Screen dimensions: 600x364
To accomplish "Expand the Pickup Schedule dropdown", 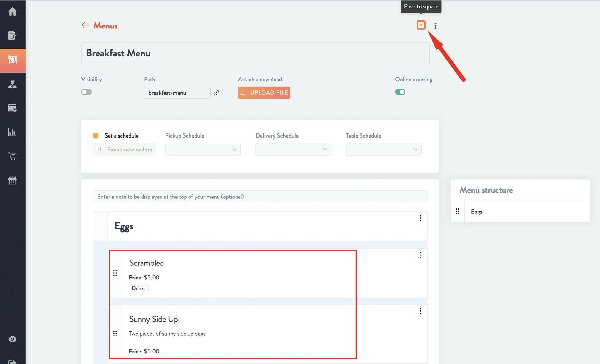I will (x=203, y=149).
